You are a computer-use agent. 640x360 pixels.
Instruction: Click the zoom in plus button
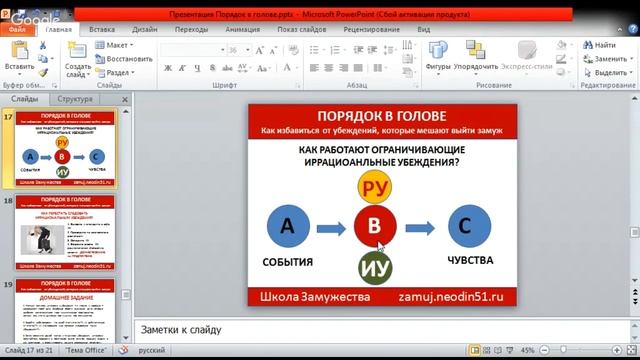tap(617, 350)
